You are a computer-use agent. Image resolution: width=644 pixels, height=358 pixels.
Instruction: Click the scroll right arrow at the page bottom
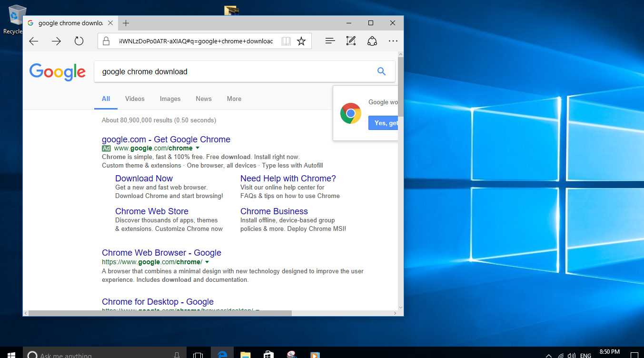coord(395,313)
